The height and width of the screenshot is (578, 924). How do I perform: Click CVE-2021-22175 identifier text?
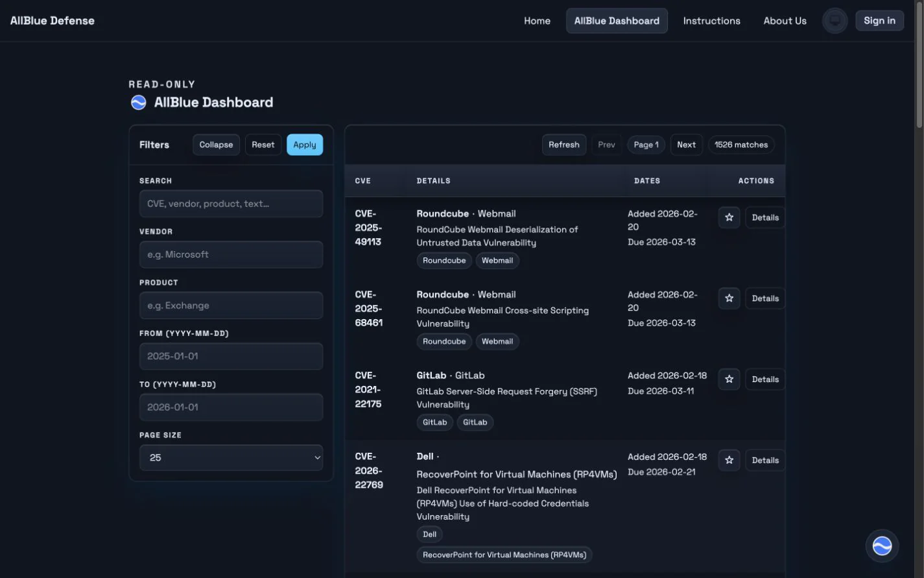click(x=368, y=390)
